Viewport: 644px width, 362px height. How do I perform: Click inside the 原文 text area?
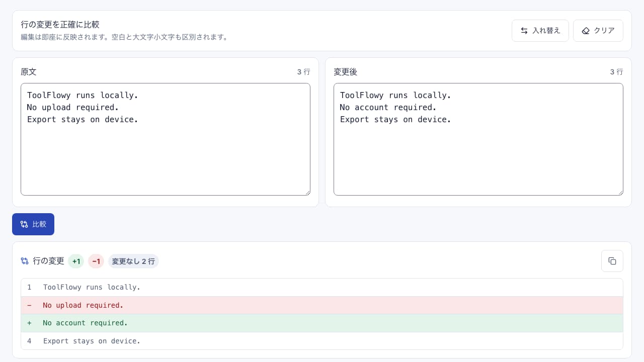(x=166, y=139)
